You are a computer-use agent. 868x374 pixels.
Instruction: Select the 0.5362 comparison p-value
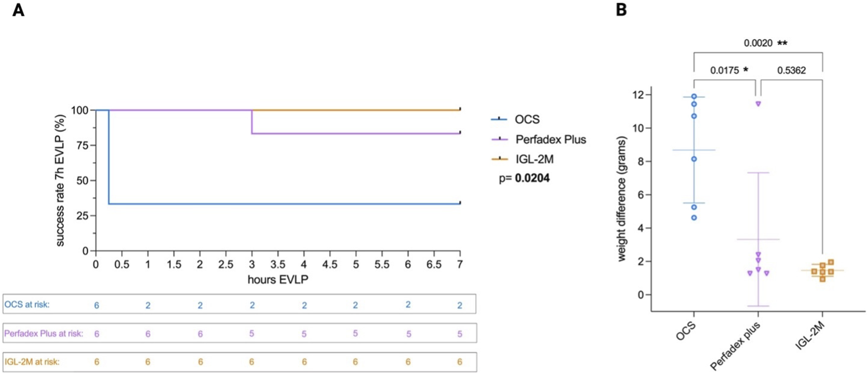coord(792,70)
